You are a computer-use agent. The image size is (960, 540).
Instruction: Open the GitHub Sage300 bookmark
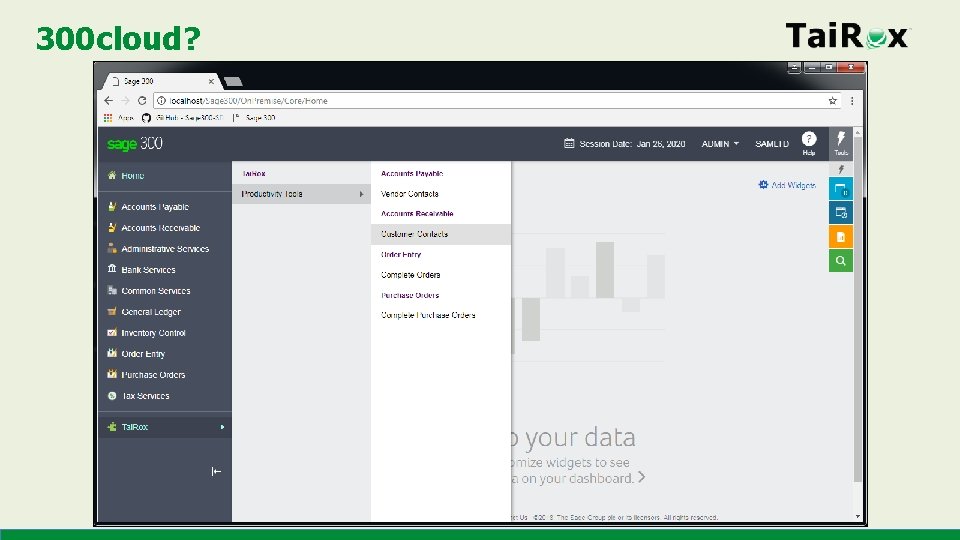point(182,118)
